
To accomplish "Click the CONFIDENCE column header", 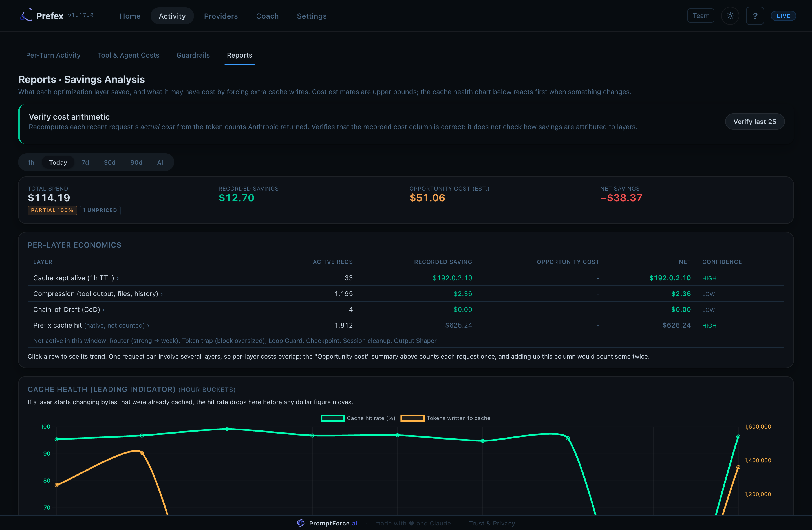I will click(x=722, y=262).
